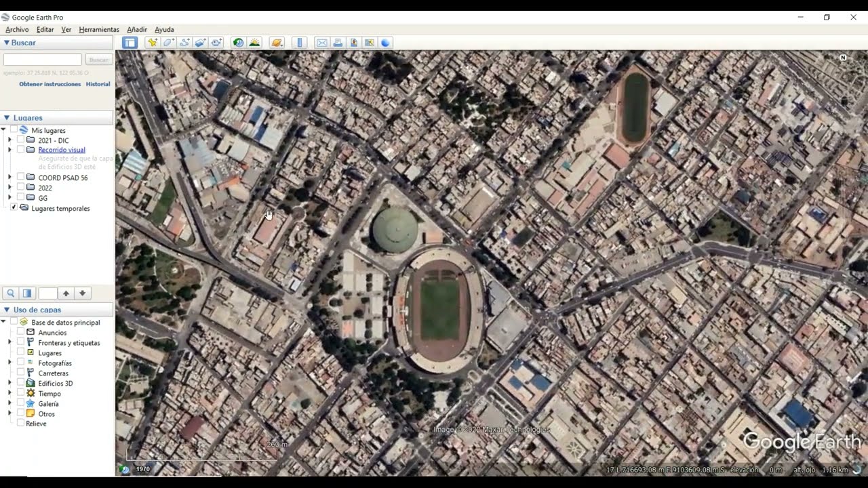Open the Añadir menu
The height and width of the screenshot is (488, 868).
point(137,30)
